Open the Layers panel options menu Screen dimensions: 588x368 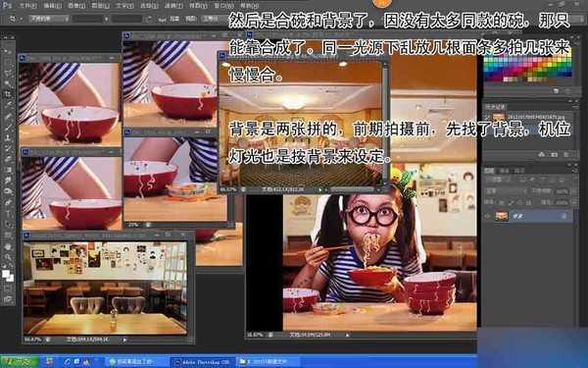click(x=574, y=171)
